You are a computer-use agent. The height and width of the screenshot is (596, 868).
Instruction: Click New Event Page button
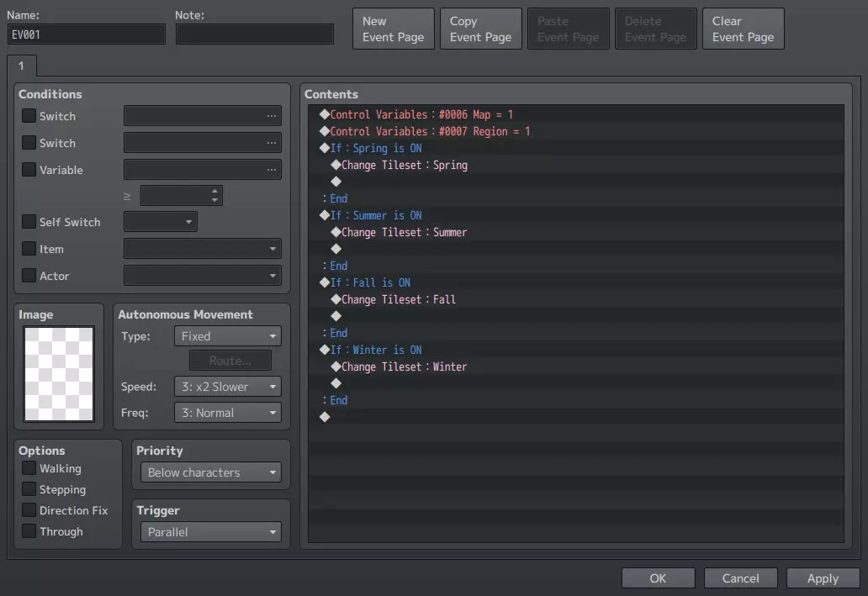(x=393, y=29)
